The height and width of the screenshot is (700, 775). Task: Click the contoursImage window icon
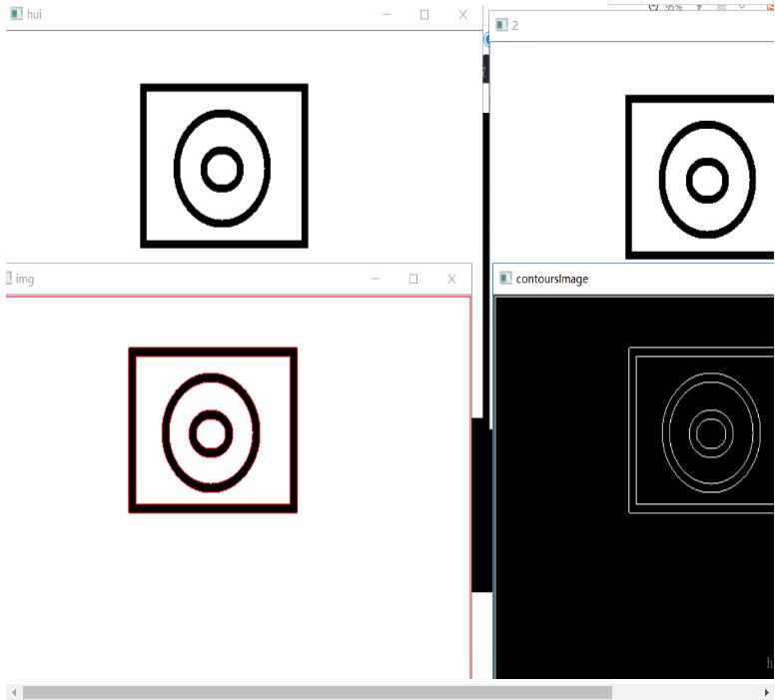(505, 279)
